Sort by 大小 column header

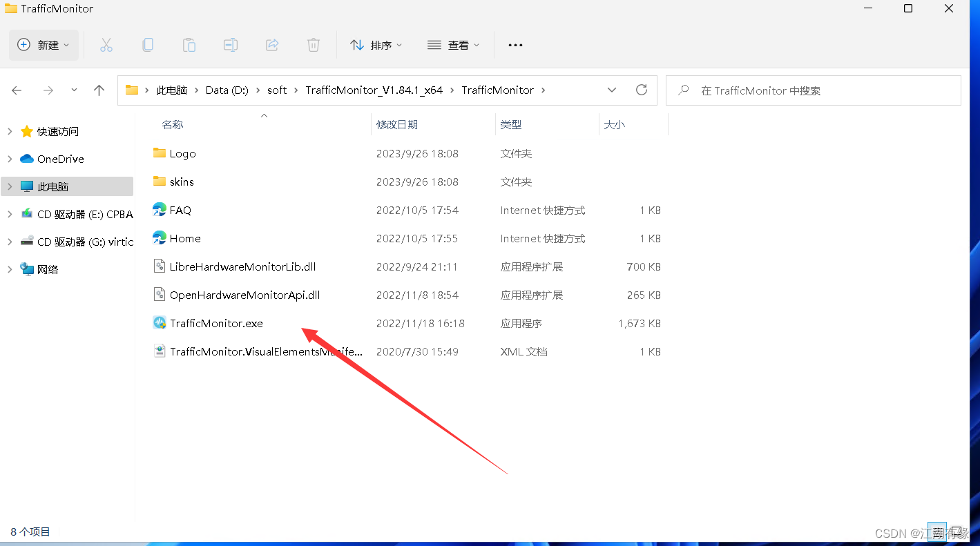[615, 125]
